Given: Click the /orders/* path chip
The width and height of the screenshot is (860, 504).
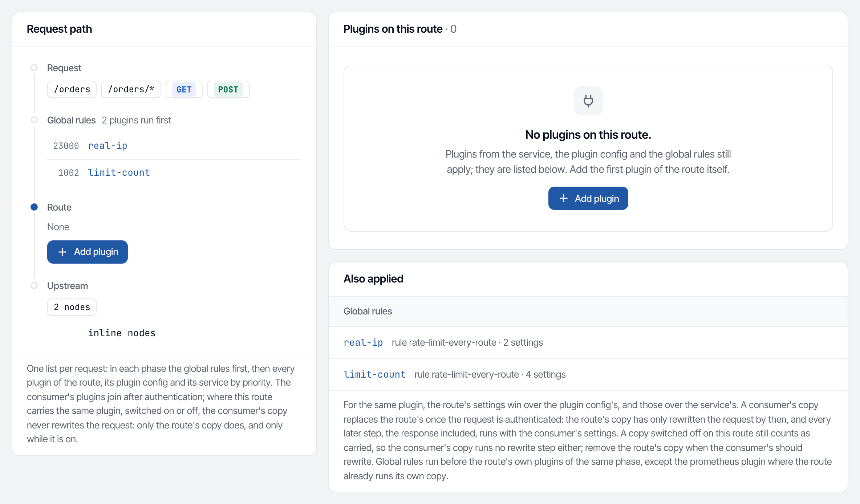Looking at the screenshot, I should pos(131,89).
